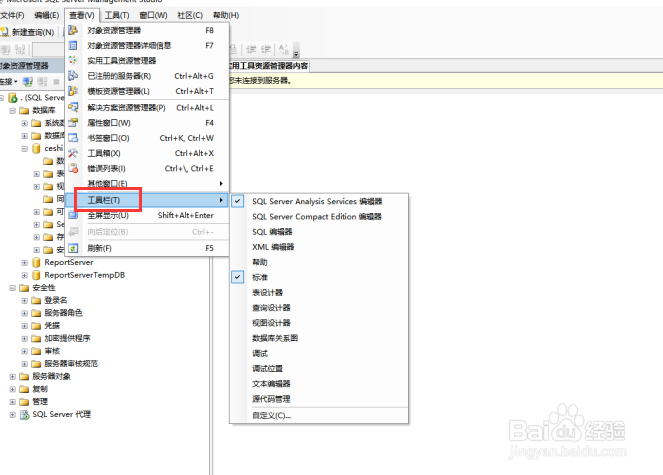Screen dimensions: 663x475
Task: Collapse the ceshi database node
Action: coord(25,148)
